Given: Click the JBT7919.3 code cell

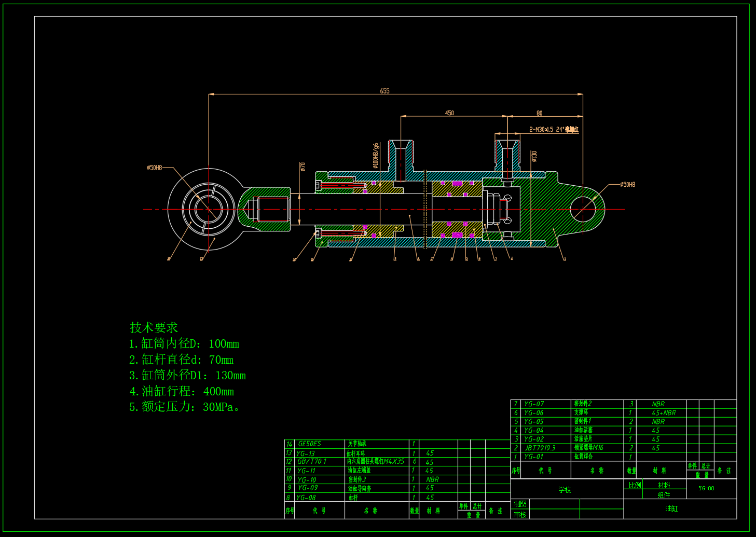Looking at the screenshot, I should click(x=540, y=448).
